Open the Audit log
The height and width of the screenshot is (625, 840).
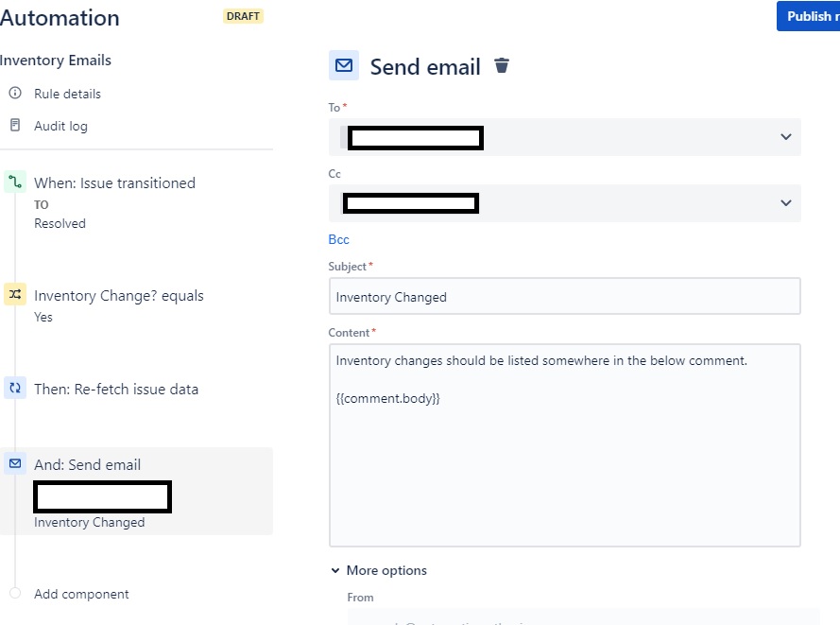tap(61, 126)
